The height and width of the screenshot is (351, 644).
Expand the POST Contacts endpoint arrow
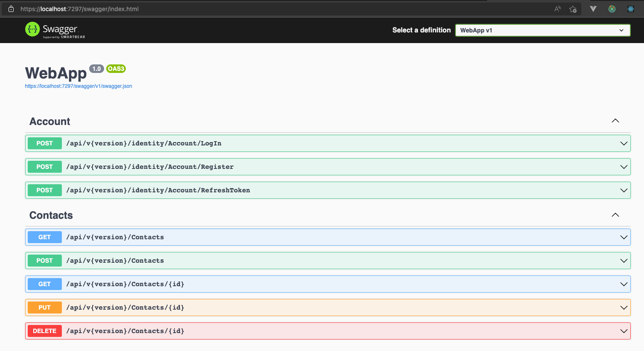pos(624,261)
